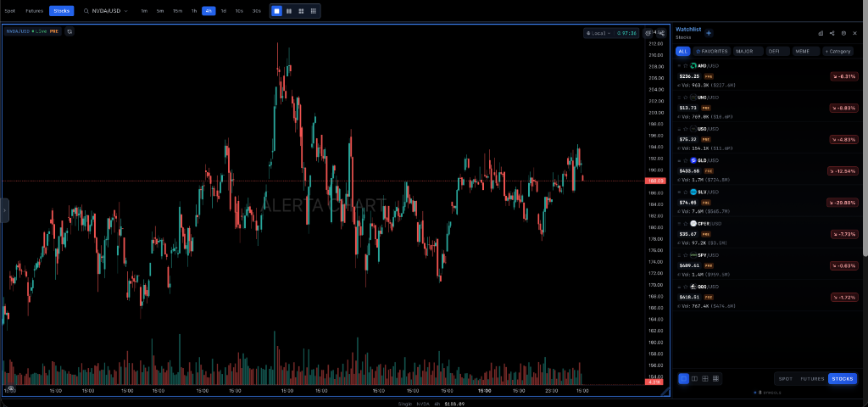Screen dimensions: 868x407
Task: Choose STOCKS at watchlist bottom
Action: coord(843,379)
